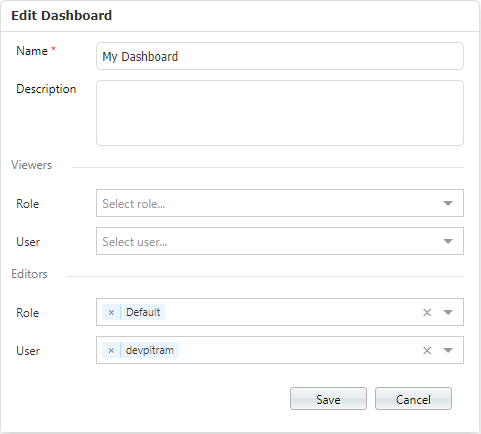Click the Description label
This screenshot has width=481, height=434.
tap(46, 89)
